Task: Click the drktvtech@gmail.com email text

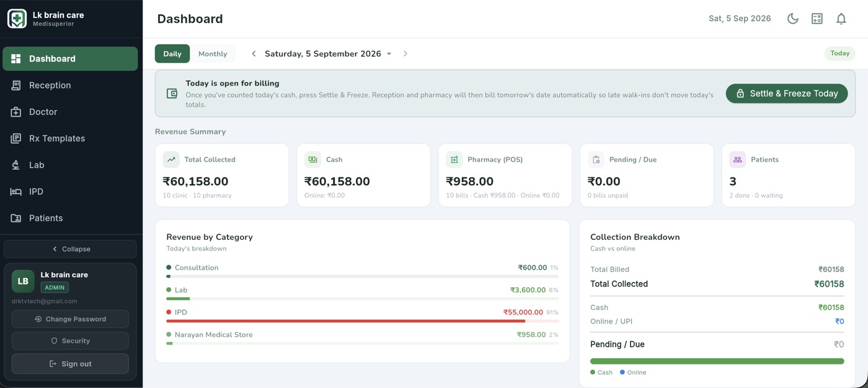Action: pos(45,301)
